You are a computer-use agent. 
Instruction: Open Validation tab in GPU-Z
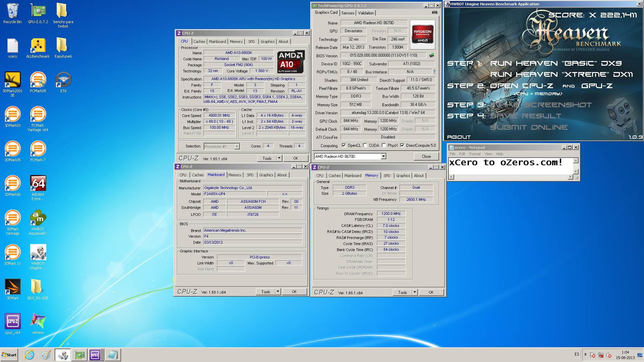[366, 13]
